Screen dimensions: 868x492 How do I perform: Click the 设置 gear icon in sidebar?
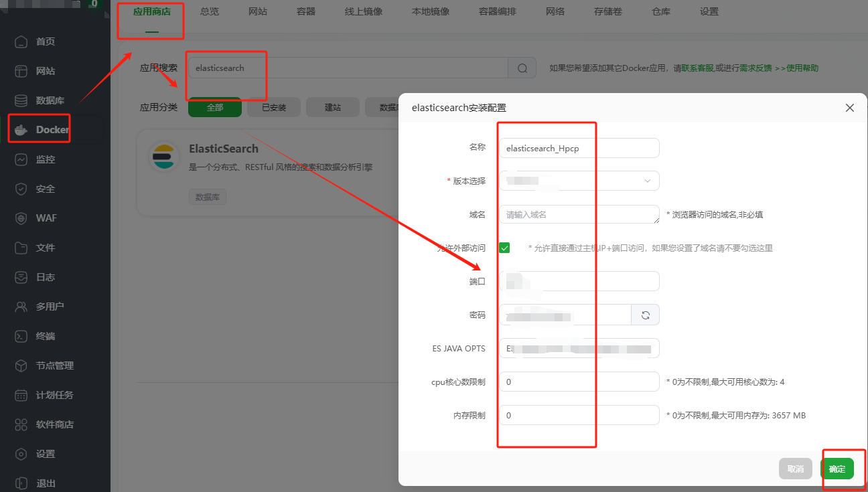(x=22, y=454)
